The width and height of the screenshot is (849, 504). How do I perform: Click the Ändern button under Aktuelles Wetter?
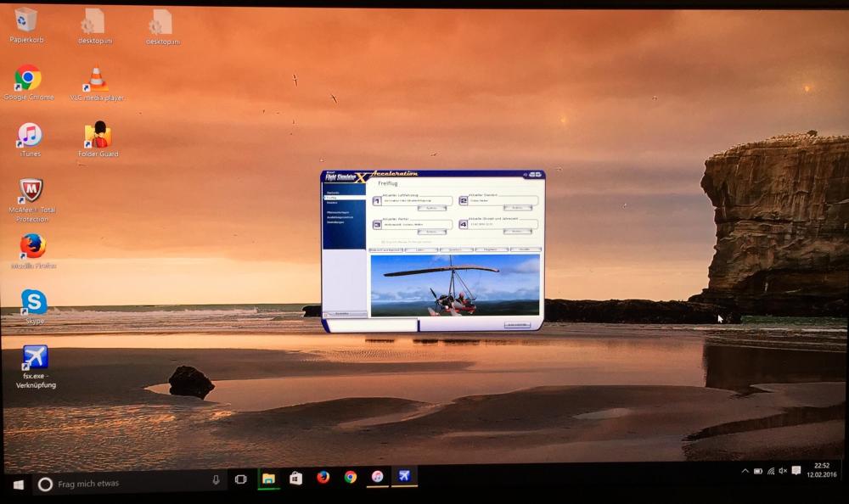pos(430,232)
